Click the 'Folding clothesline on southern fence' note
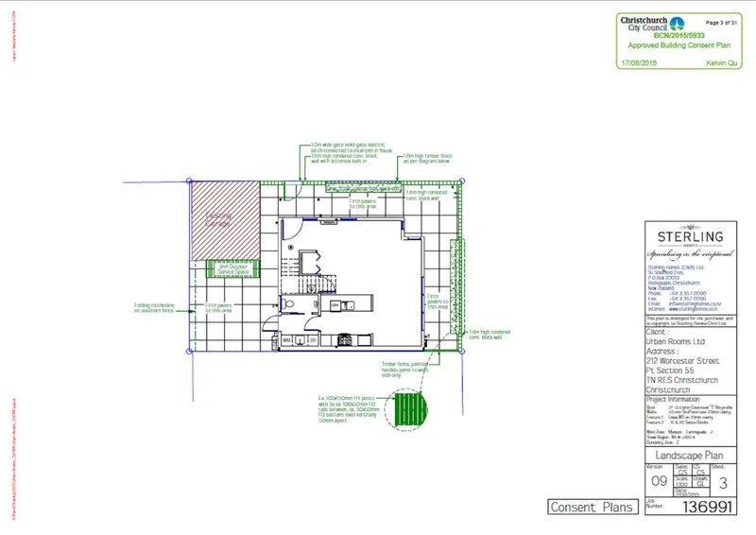The height and width of the screenshot is (535, 756). (154, 308)
